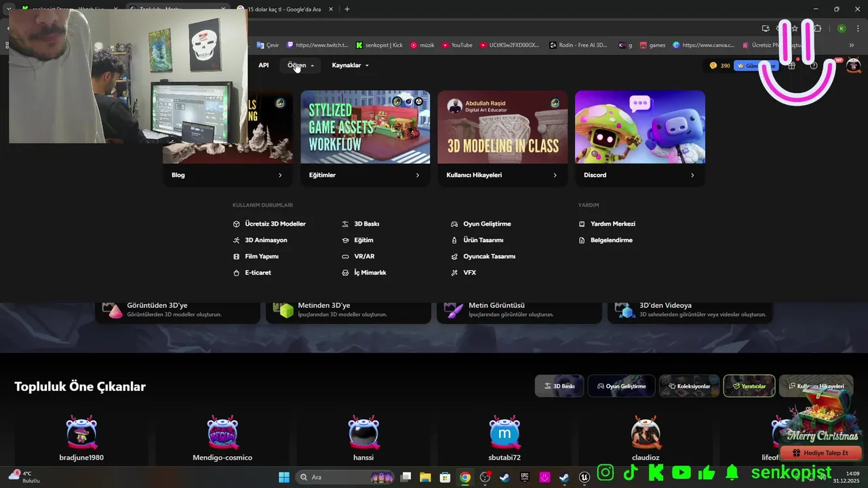
Task: Launch Unreal Engine from the taskbar
Action: point(585,477)
